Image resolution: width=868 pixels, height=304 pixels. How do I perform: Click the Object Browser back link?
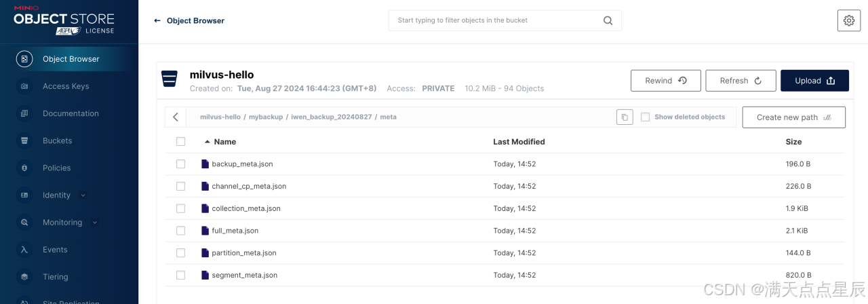(195, 21)
